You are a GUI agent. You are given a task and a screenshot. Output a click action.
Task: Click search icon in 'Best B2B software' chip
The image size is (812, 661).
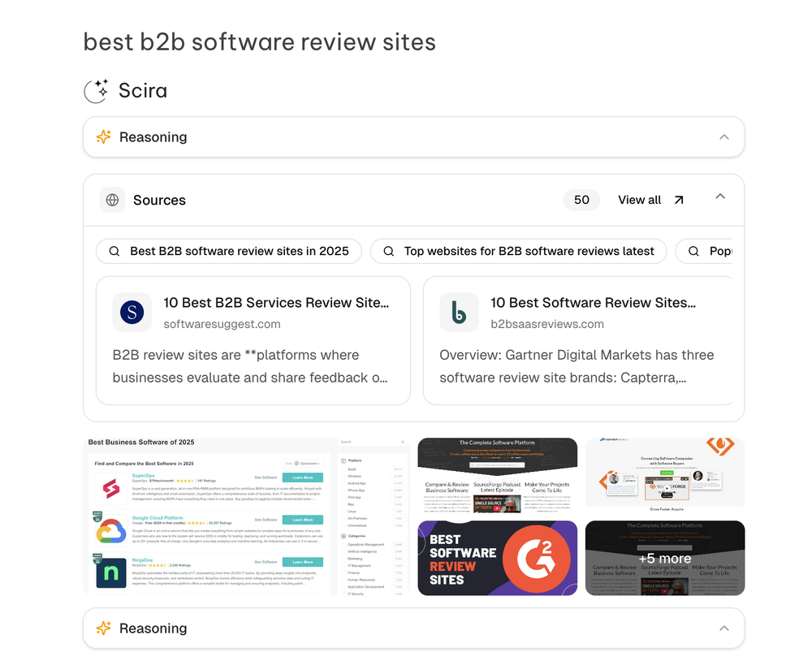point(114,251)
